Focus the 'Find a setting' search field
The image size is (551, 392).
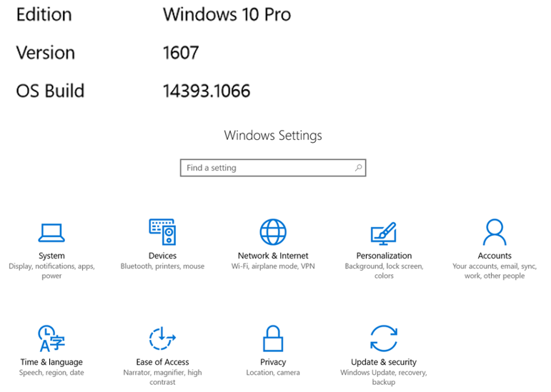(268, 168)
